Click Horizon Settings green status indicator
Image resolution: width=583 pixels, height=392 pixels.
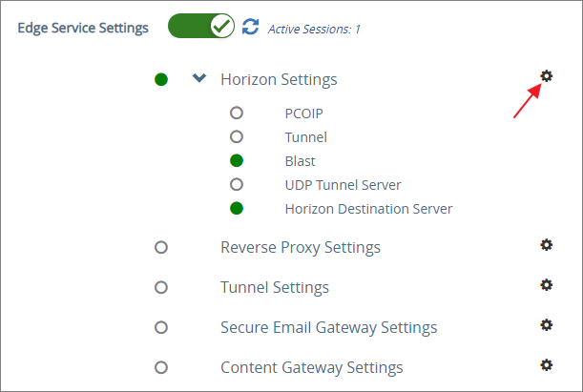click(x=161, y=80)
